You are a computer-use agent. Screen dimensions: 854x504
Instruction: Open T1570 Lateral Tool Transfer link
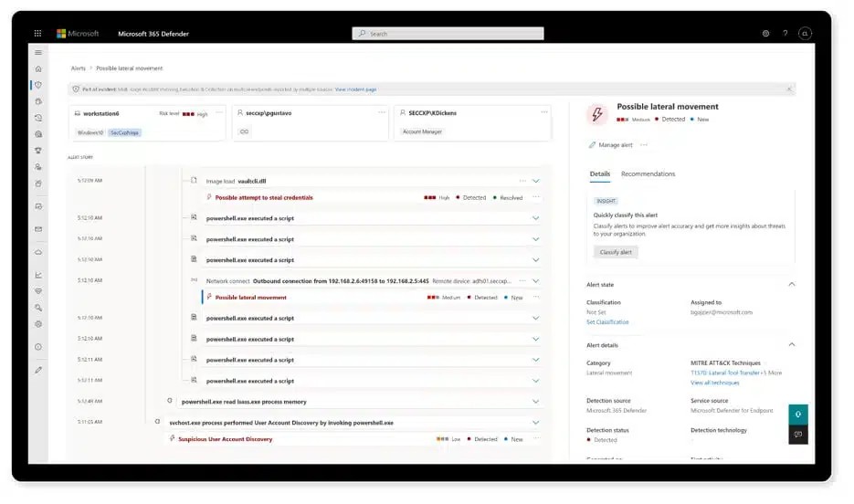coord(725,373)
